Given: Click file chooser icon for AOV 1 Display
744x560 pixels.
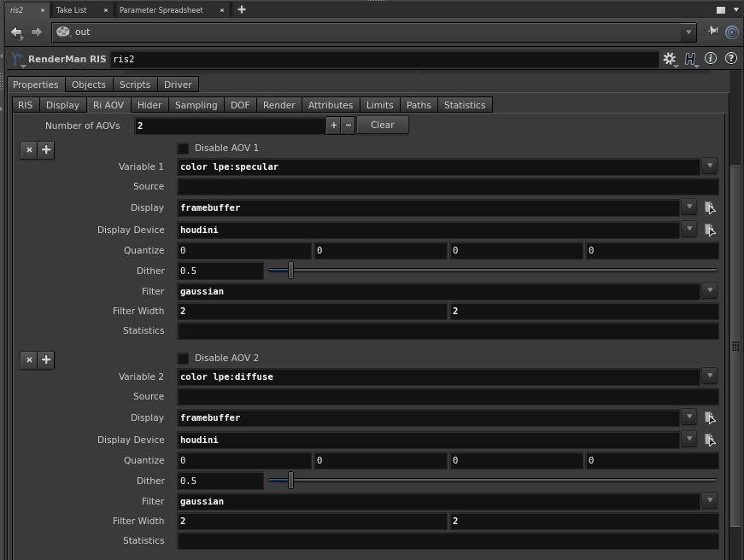Looking at the screenshot, I should pos(710,207).
